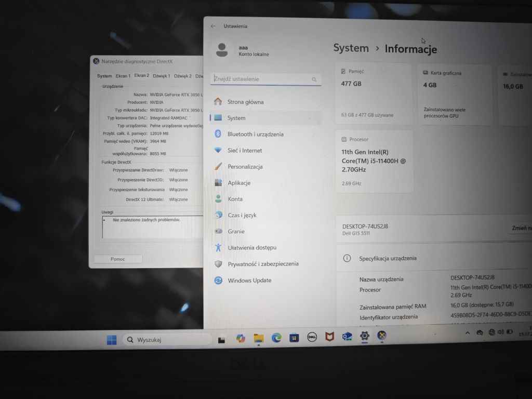Image resolution: width=532 pixels, height=399 pixels.
Task: Open Aplikacje settings
Action: (265, 183)
